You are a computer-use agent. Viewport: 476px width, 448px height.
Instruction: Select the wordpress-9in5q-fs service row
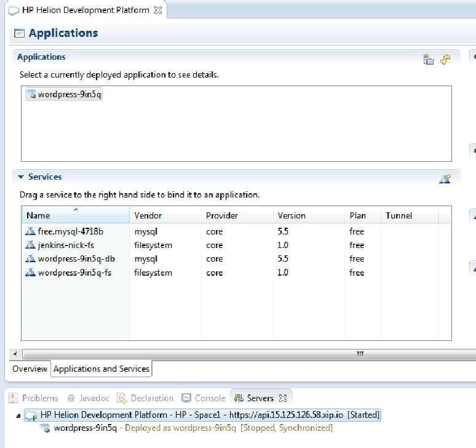point(236,273)
